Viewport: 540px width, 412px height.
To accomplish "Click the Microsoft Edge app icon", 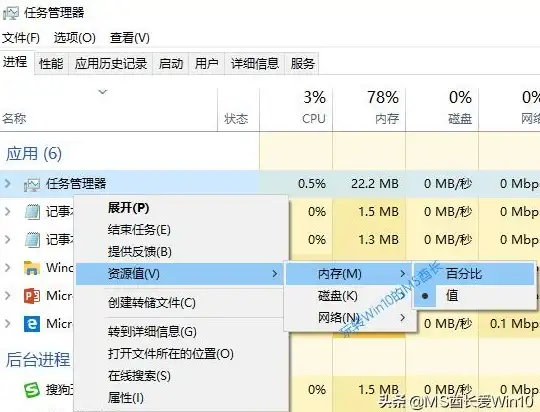I will (32, 324).
